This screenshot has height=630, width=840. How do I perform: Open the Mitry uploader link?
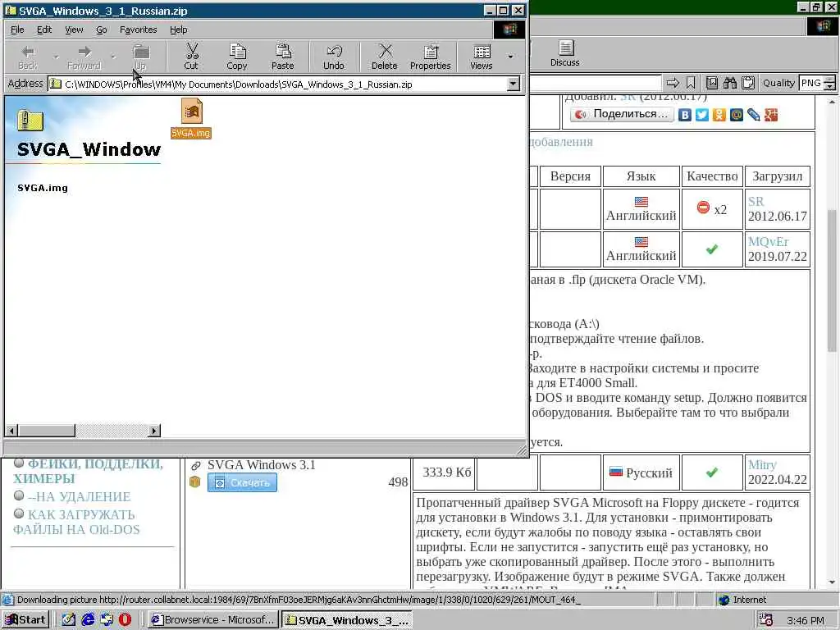(x=762, y=464)
